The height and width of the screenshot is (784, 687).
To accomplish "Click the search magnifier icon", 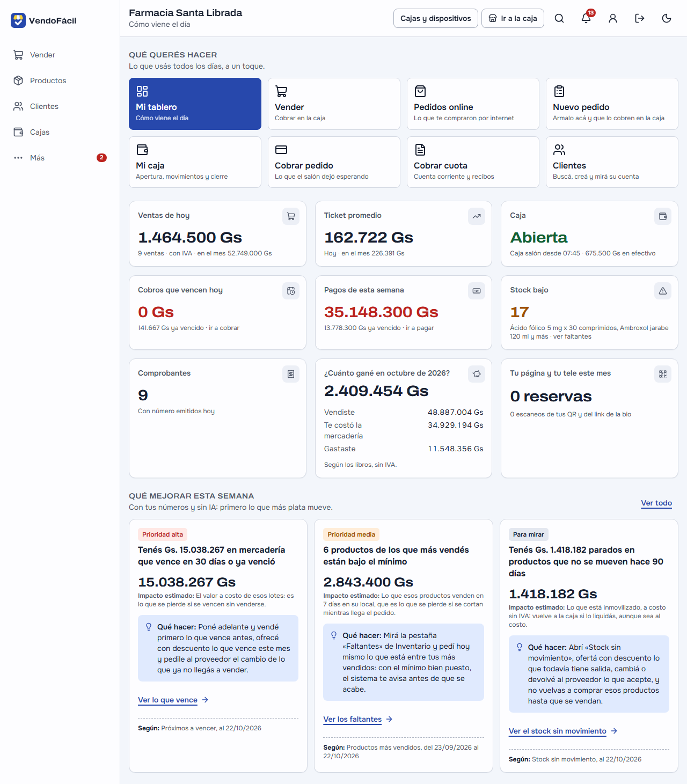I will coord(559,18).
